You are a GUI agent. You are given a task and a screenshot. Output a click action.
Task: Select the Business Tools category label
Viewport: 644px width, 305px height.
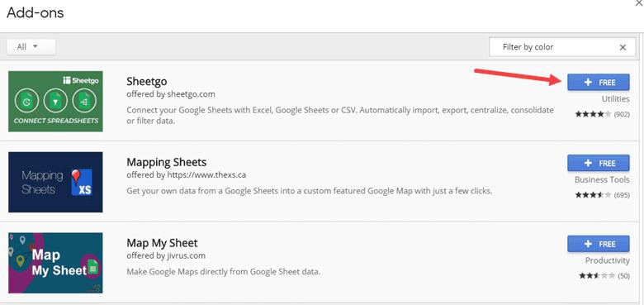pyautogui.click(x=602, y=179)
